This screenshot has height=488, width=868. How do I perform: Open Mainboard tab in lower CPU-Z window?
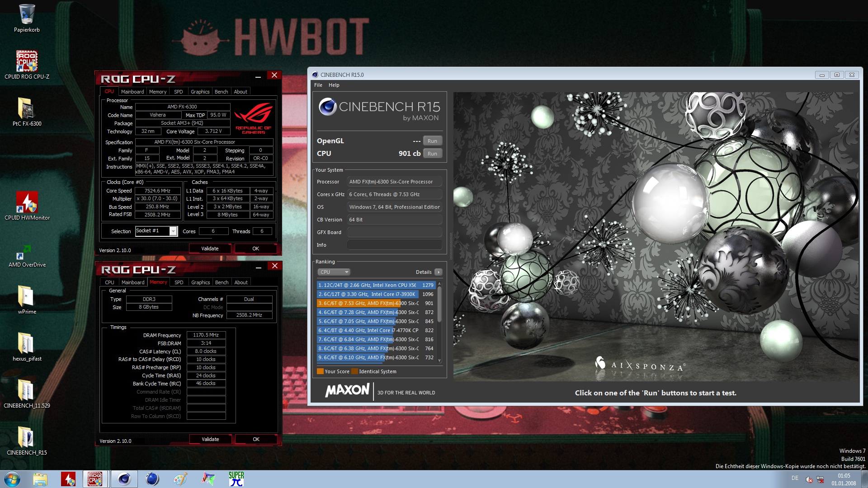coord(133,282)
